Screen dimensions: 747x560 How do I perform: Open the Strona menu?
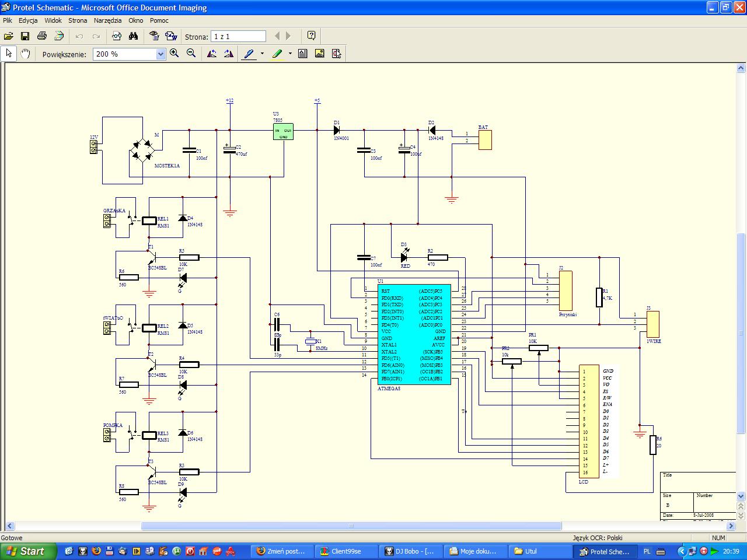pos(78,20)
